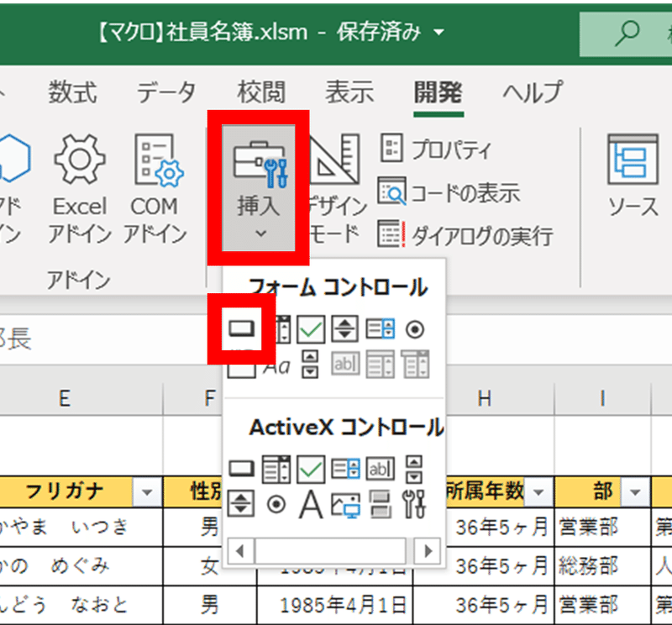
Task: Pick the ActiveX check box icon
Action: click(x=311, y=469)
